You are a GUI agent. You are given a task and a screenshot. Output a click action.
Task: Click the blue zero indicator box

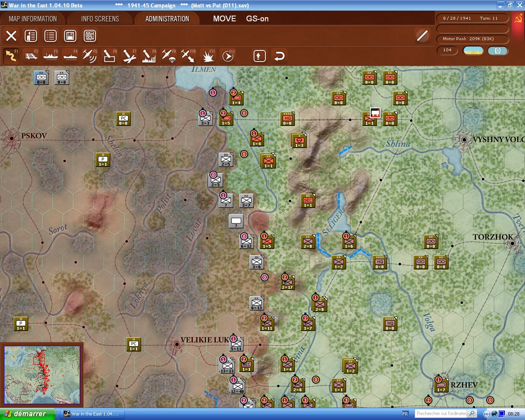[498, 50]
